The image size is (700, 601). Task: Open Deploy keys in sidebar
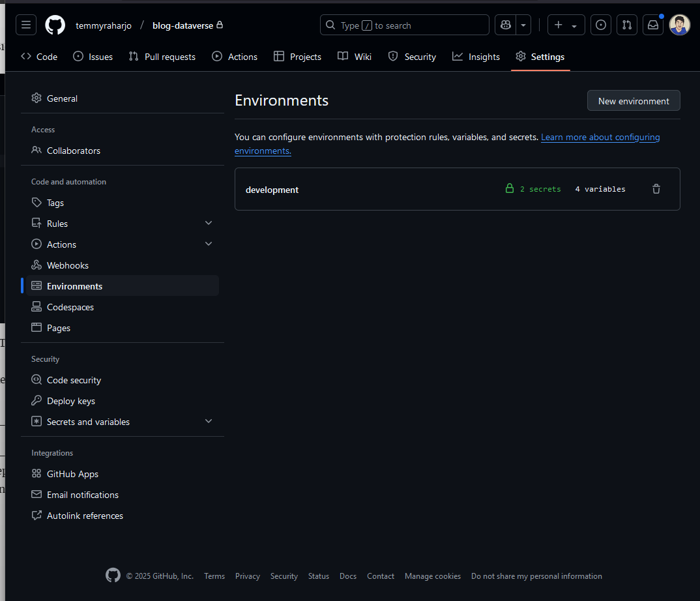click(123, 400)
